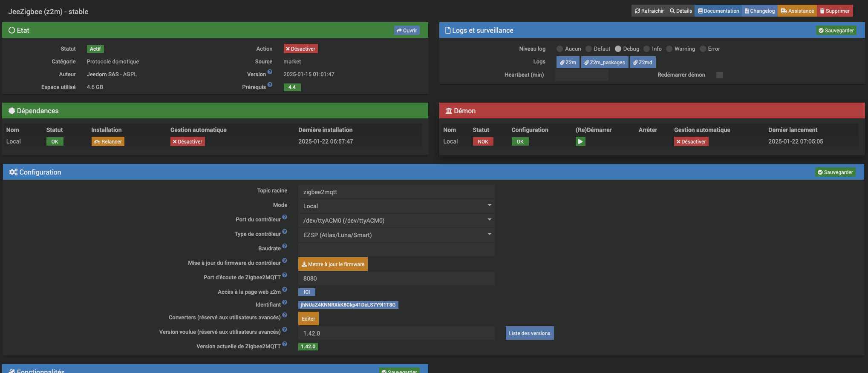Click the Actif status badge
Screen dimensions: 868x373
[95, 49]
